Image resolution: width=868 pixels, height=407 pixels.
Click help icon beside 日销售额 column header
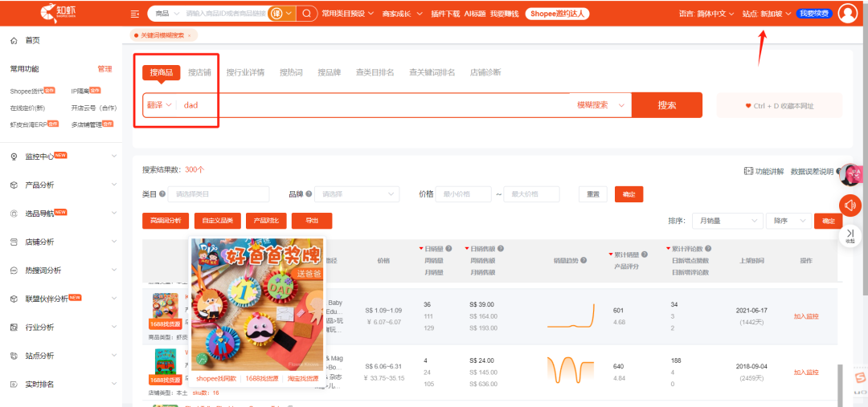click(501, 249)
